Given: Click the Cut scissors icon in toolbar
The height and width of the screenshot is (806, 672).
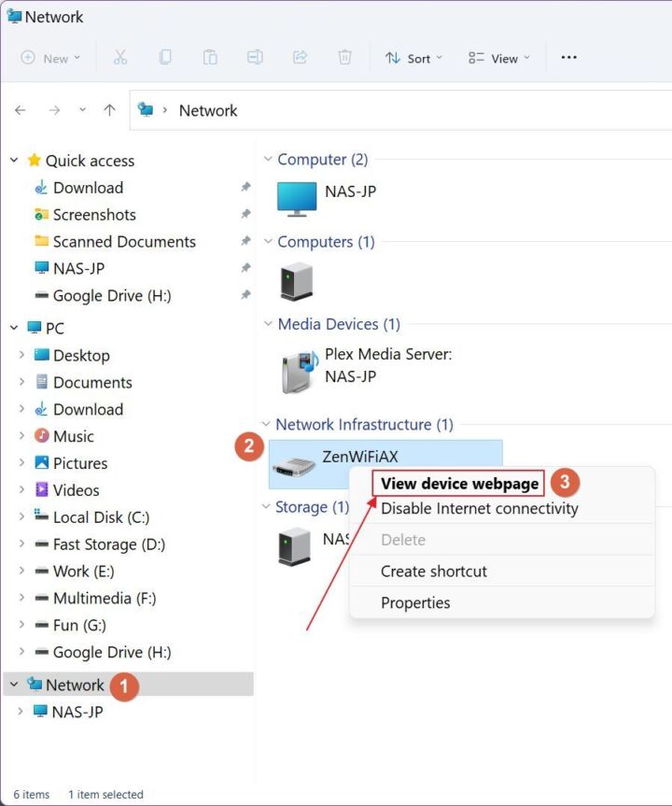Looking at the screenshot, I should coord(120,58).
